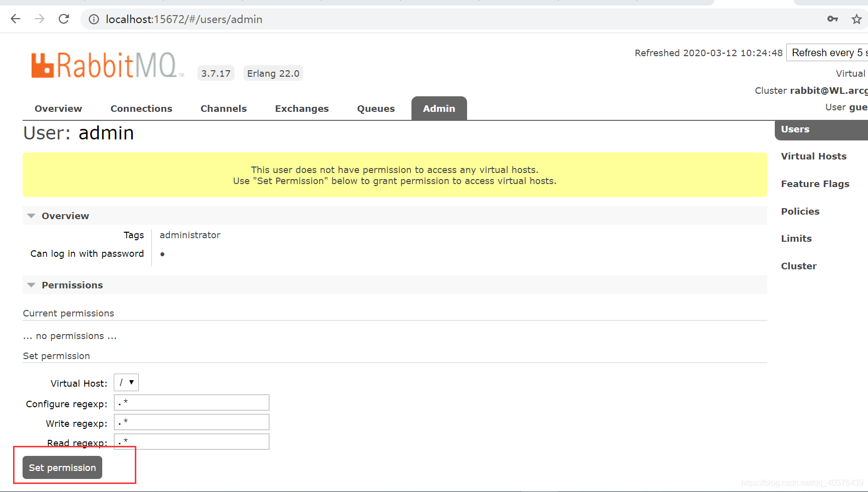Open Policies in the sidebar
The image size is (868, 492).
click(800, 212)
